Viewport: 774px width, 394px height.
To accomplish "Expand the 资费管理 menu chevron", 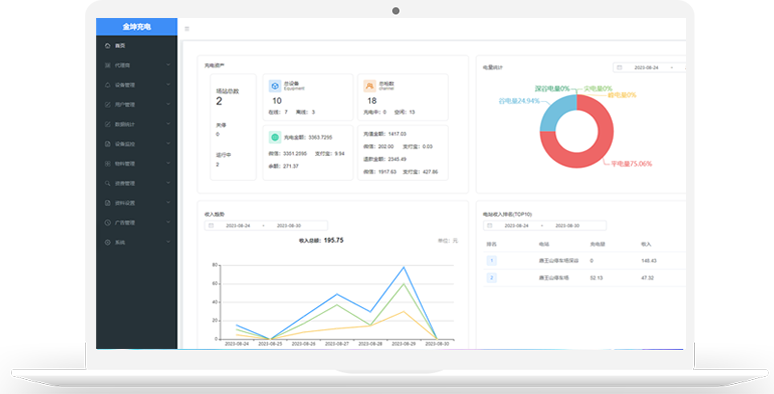I will tap(168, 183).
